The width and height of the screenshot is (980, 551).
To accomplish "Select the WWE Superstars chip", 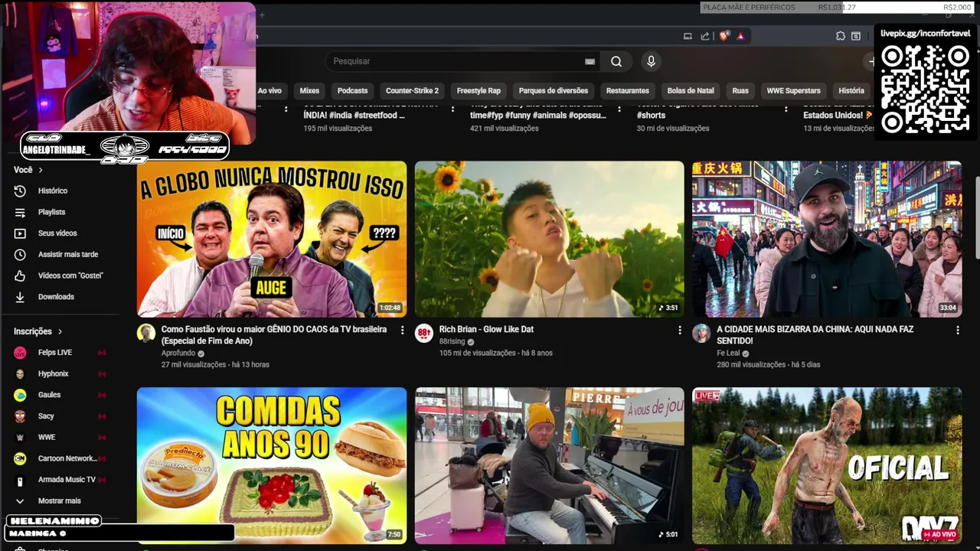I will coord(793,90).
